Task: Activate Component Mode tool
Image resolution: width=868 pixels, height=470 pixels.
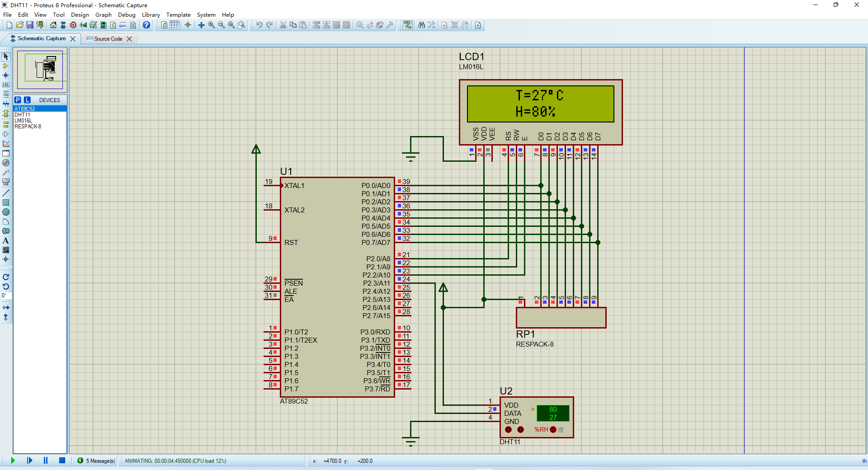Action: [6, 66]
